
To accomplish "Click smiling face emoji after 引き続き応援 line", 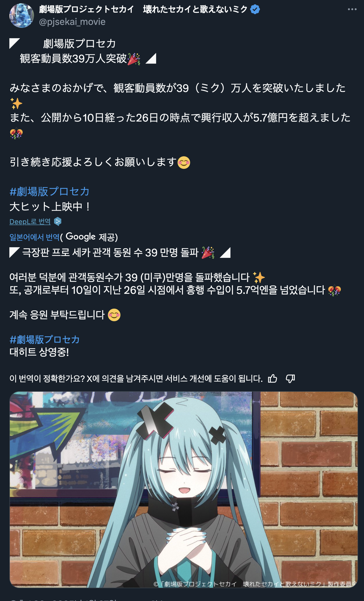I will pyautogui.click(x=184, y=162).
